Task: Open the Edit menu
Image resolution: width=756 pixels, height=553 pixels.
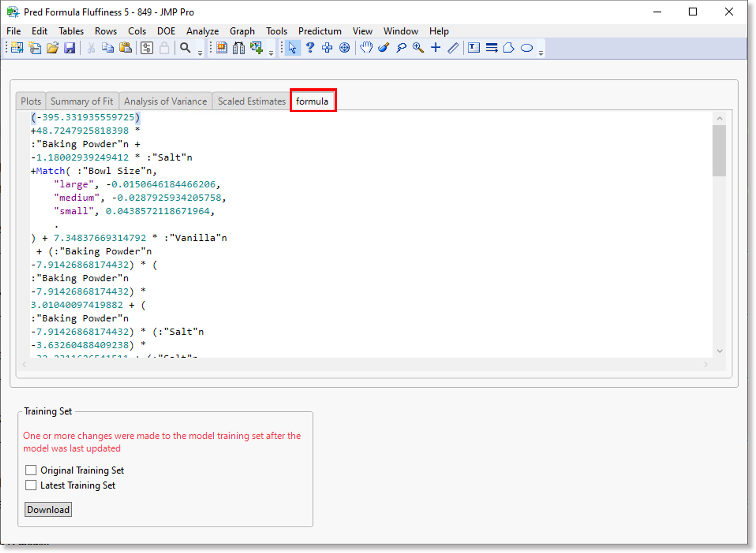Action: (39, 31)
